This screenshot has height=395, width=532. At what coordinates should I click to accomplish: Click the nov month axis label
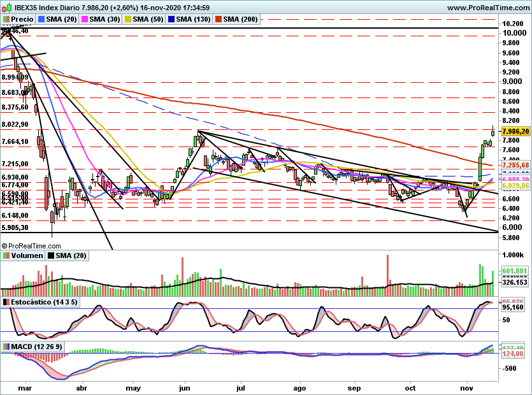click(466, 388)
